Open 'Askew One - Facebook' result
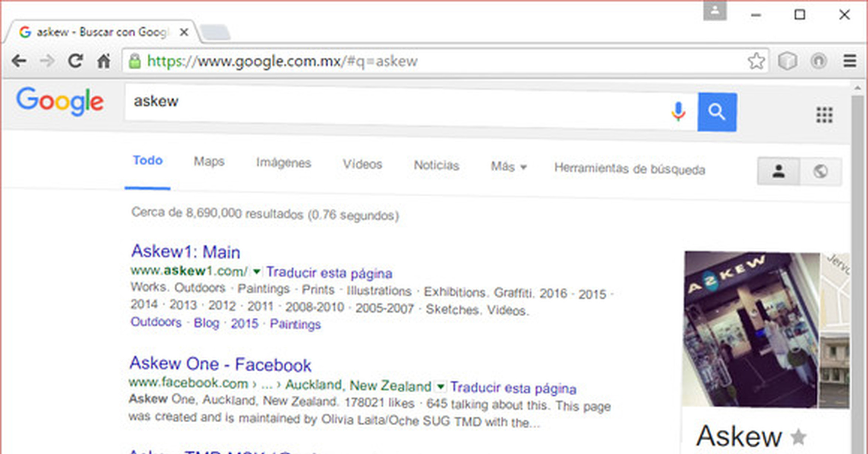 tap(221, 364)
